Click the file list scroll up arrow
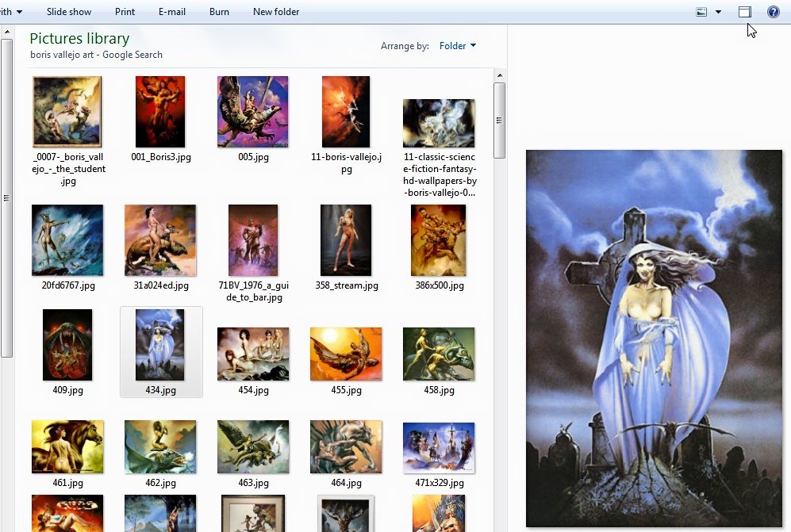The width and height of the screenshot is (791, 532). pyautogui.click(x=499, y=75)
